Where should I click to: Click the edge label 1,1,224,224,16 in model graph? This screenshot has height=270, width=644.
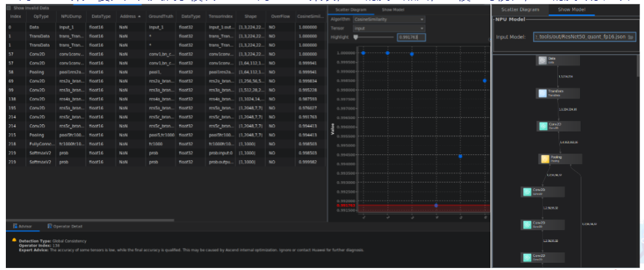coord(567,110)
